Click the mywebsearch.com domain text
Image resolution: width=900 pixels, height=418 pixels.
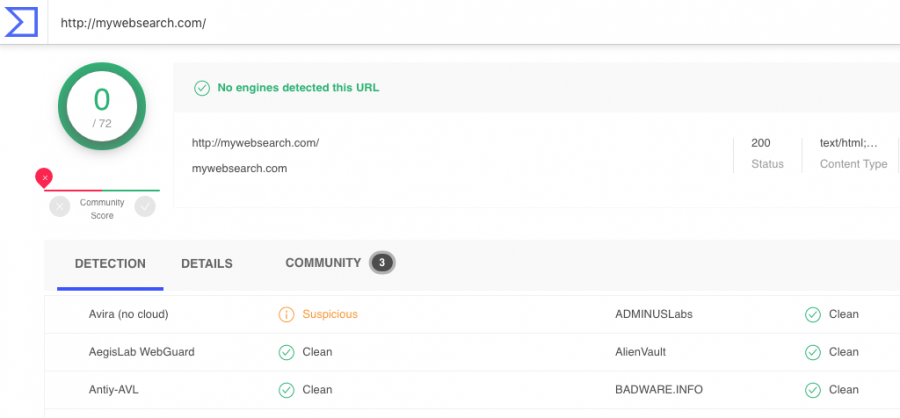click(x=239, y=169)
